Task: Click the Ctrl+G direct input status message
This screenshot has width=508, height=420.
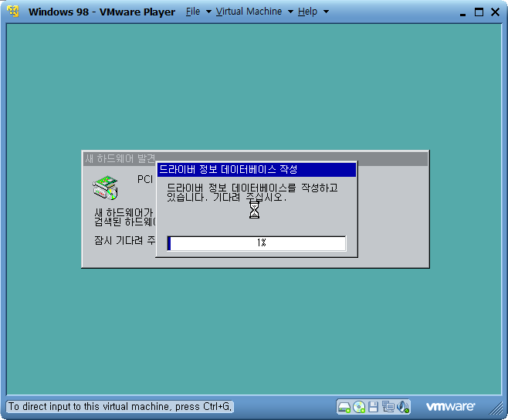Action: tap(120, 406)
